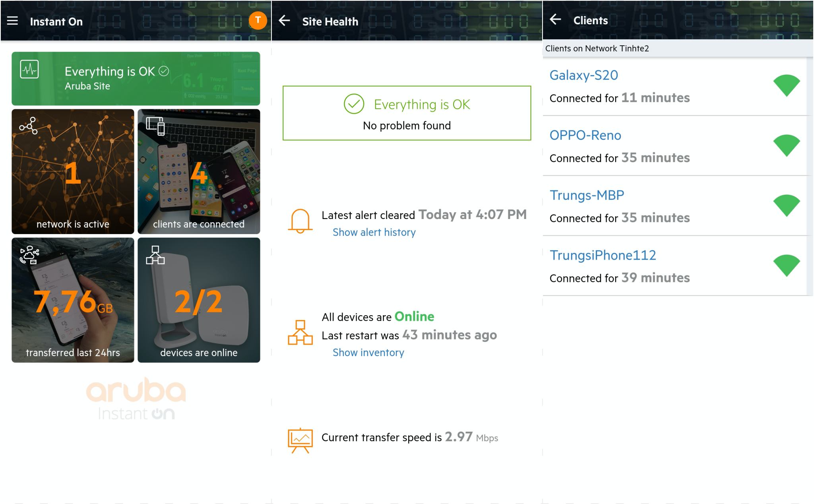Open the '4 clients are connected' tile
This screenshot has width=814, height=504.
(x=199, y=171)
